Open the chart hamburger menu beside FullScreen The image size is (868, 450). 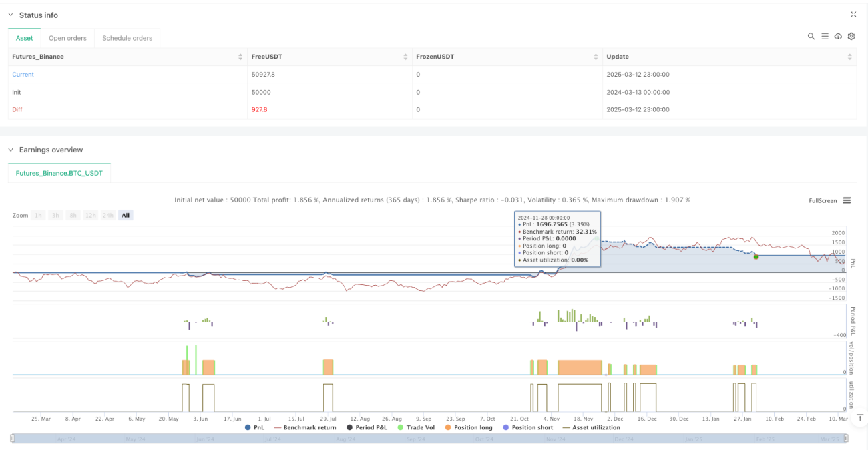847,200
